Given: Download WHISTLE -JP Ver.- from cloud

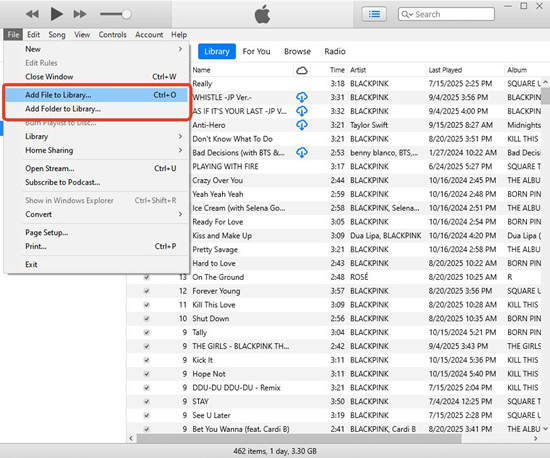Looking at the screenshot, I should coord(302,97).
